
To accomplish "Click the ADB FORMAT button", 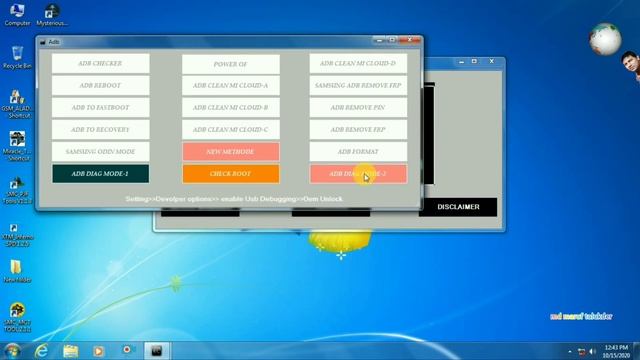I will click(x=358, y=151).
